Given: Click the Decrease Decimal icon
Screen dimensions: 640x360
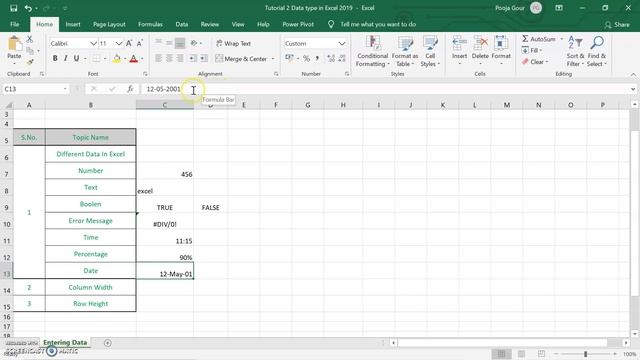Looking at the screenshot, I should coord(342,59).
